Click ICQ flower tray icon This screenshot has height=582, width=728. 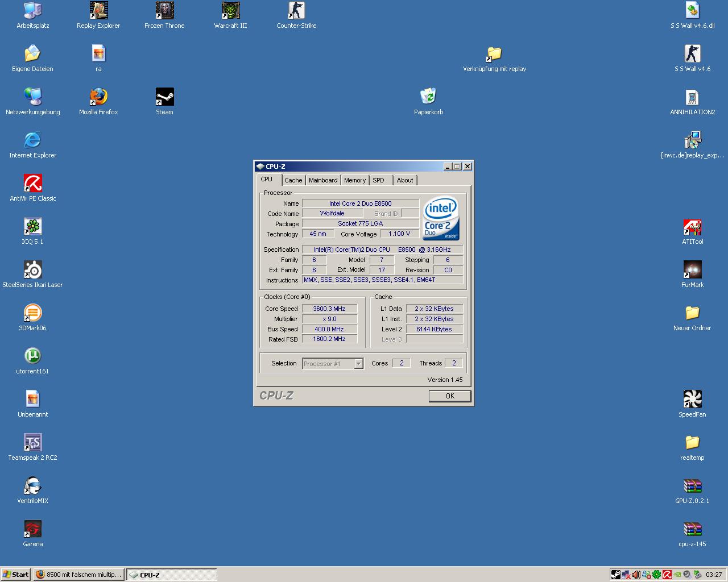click(x=656, y=575)
